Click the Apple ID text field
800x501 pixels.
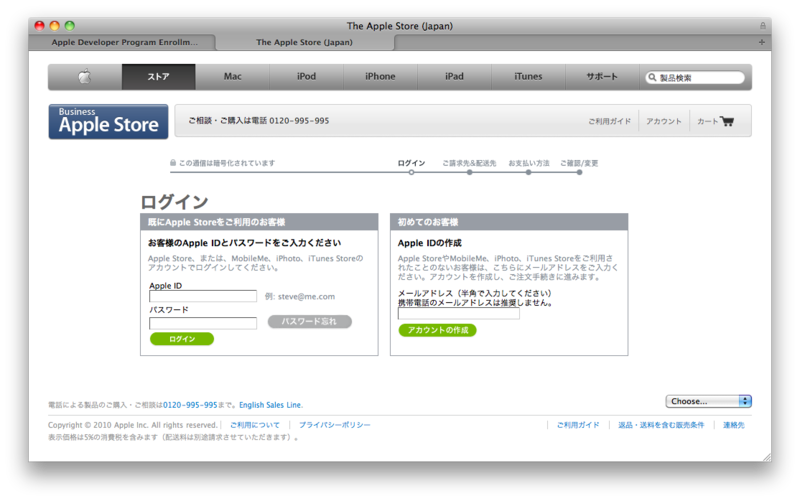[x=203, y=296]
